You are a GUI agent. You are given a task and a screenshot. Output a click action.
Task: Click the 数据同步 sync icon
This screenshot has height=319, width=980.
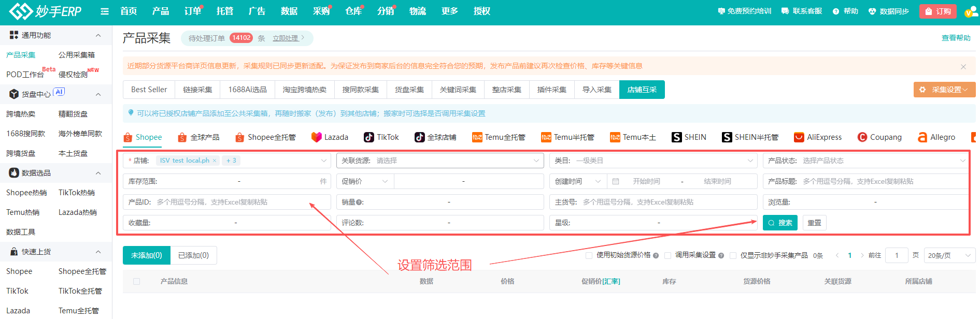pyautogui.click(x=872, y=11)
